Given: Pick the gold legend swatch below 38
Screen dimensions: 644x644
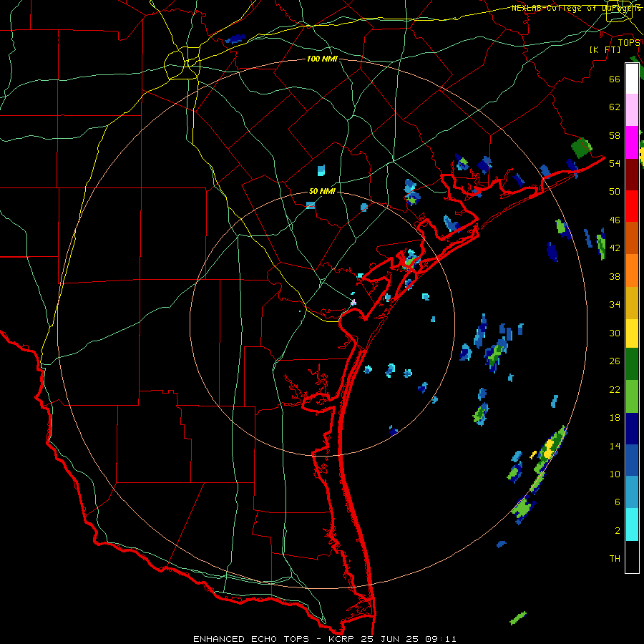Looking at the screenshot, I should tap(632, 303).
